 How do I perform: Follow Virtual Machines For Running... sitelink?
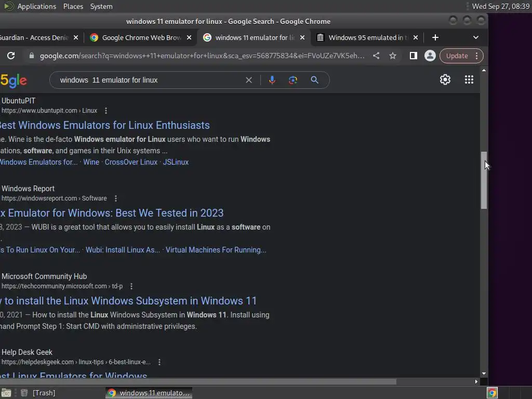pyautogui.click(x=216, y=250)
